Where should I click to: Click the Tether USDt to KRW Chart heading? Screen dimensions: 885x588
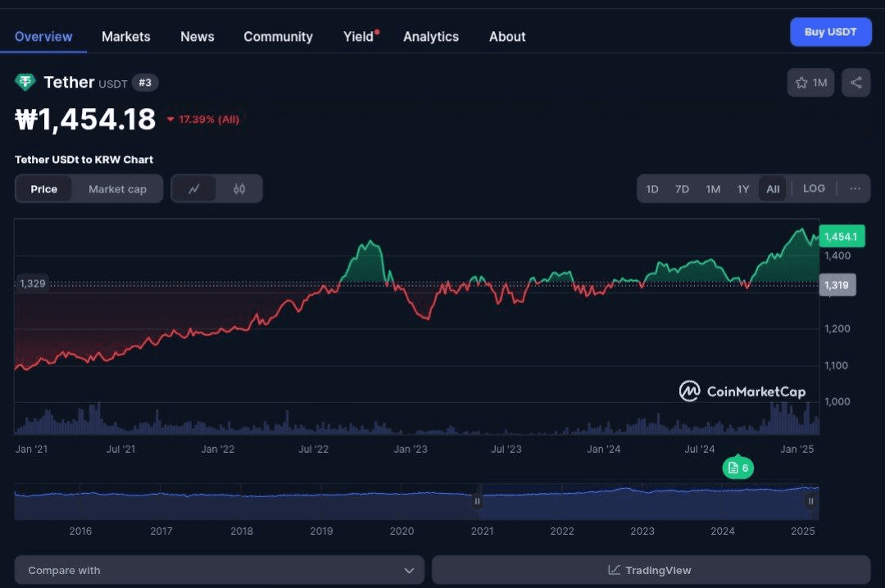(x=84, y=160)
